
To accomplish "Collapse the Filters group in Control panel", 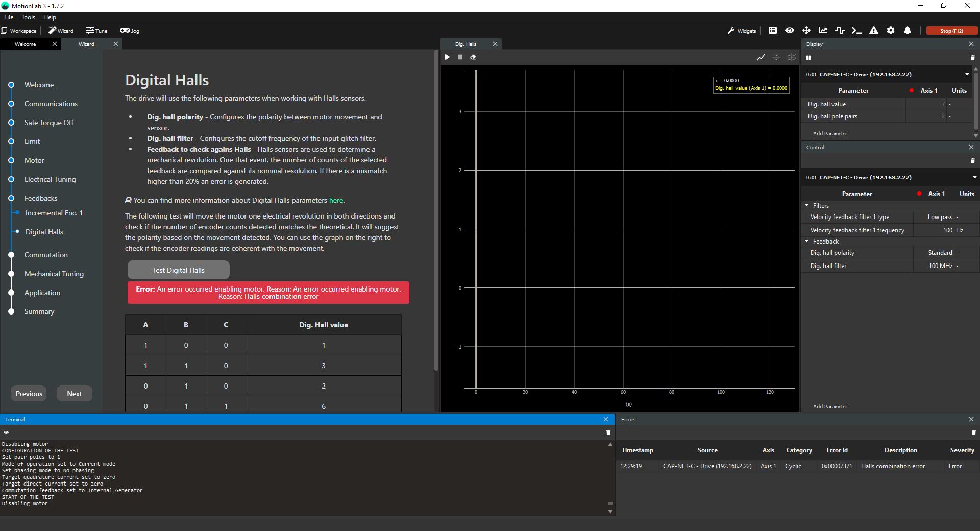I will coord(807,206).
